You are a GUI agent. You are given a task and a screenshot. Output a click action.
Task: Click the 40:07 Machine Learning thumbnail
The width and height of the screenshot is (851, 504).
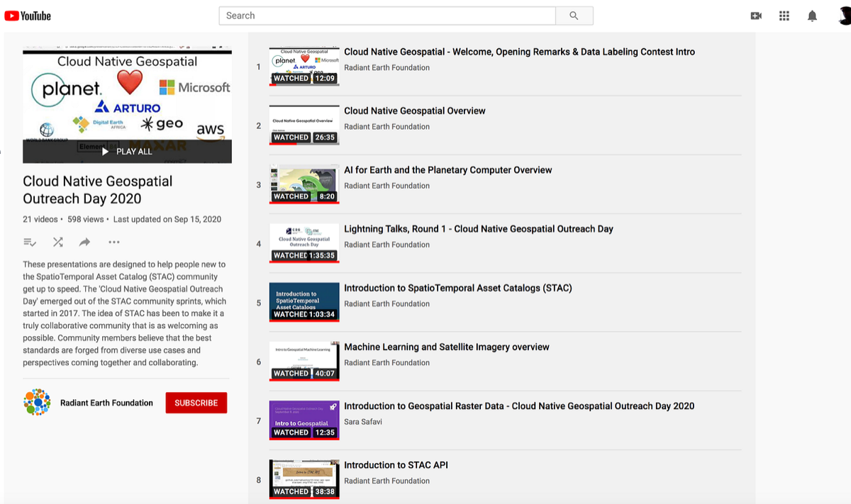click(x=304, y=362)
